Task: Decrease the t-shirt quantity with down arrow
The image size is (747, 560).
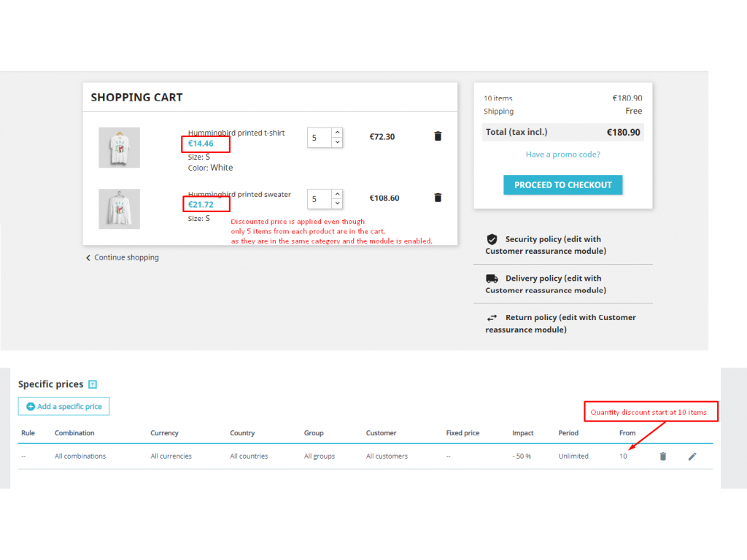Action: [x=337, y=142]
